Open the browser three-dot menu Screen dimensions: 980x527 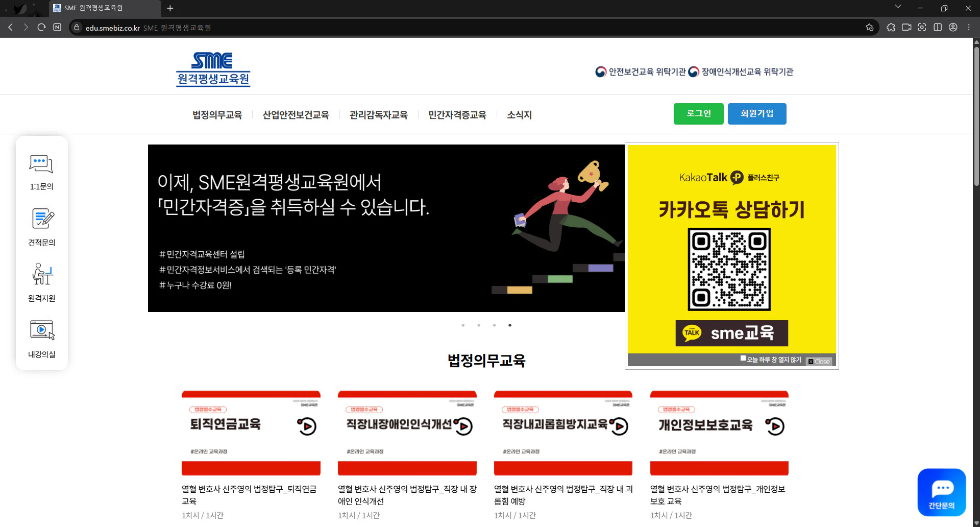[x=969, y=28]
